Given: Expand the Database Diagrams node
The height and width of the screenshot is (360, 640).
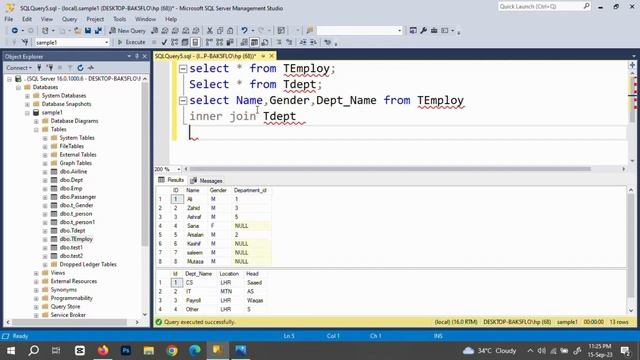Looking at the screenshot, I should [36, 121].
